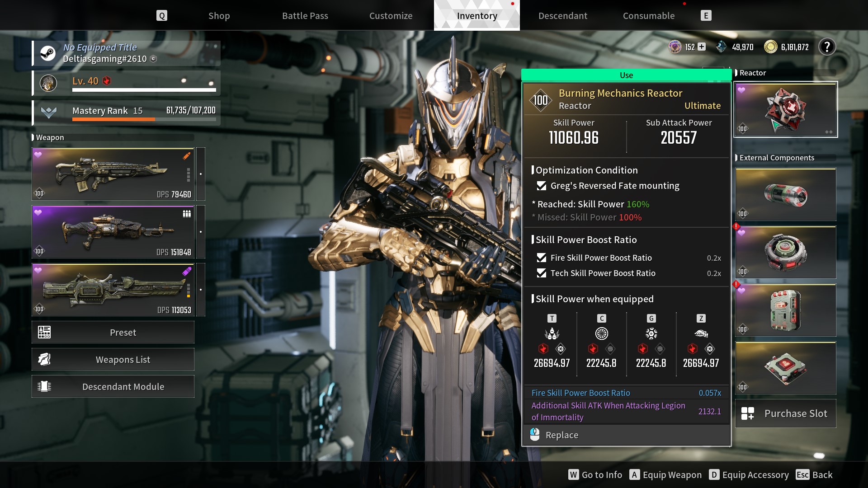Expand side slot next to third weapon
The height and width of the screenshot is (488, 868).
(x=201, y=290)
